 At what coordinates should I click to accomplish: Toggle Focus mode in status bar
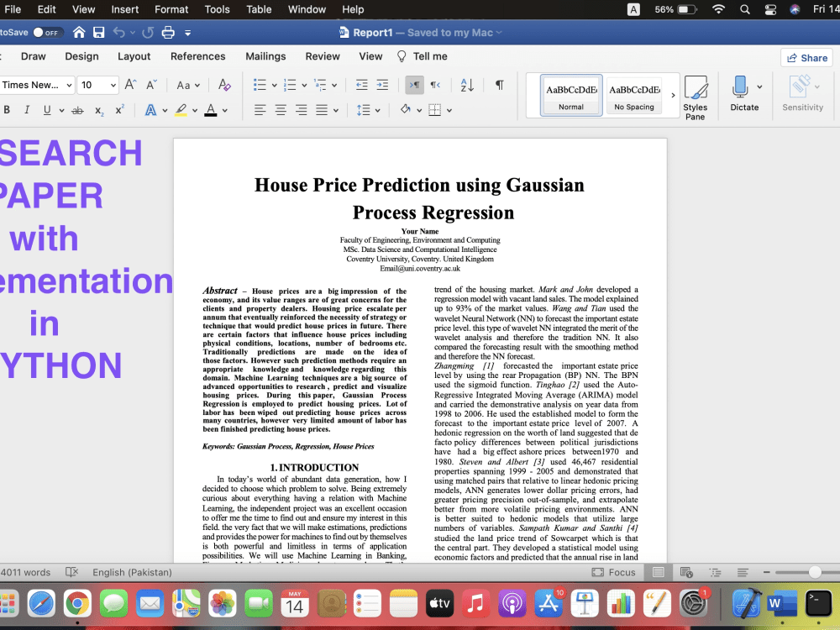point(614,572)
